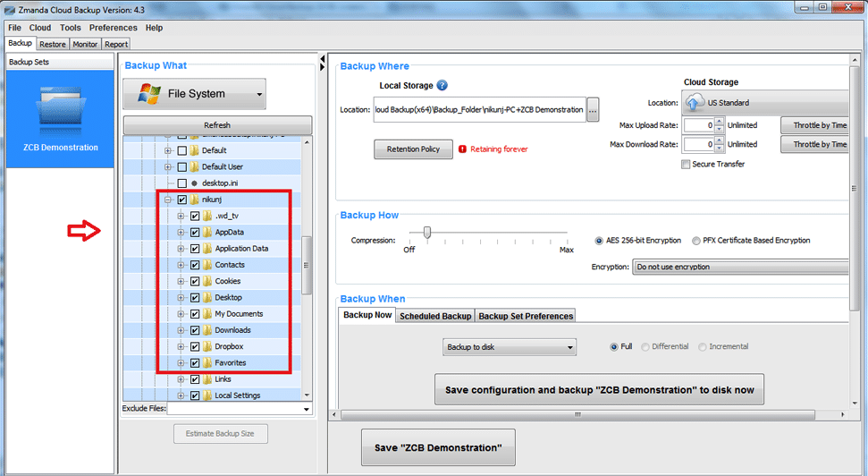This screenshot has height=476, width=868.
Task: Select the Full backup radio button
Action: tap(614, 347)
